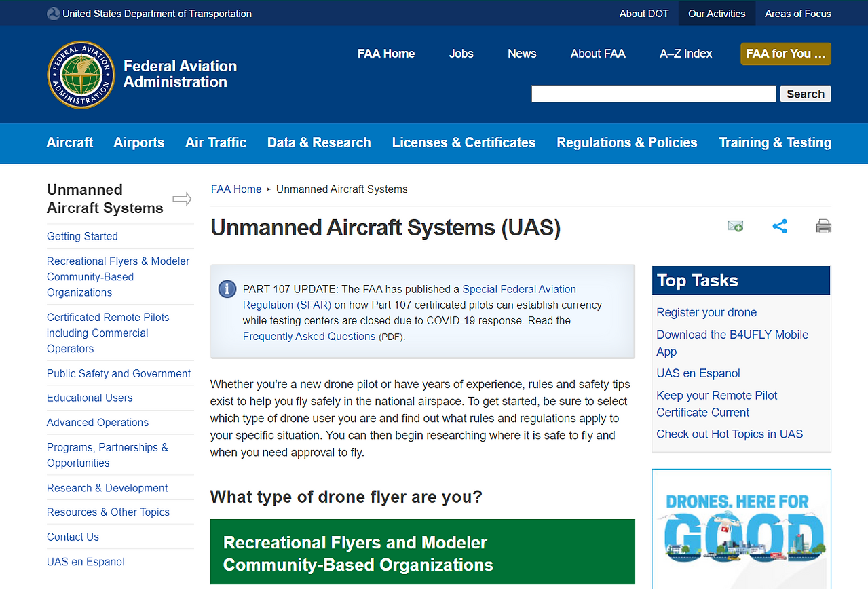Click Check out Hot Topics in UAS
This screenshot has width=868, height=589.
[x=730, y=434]
